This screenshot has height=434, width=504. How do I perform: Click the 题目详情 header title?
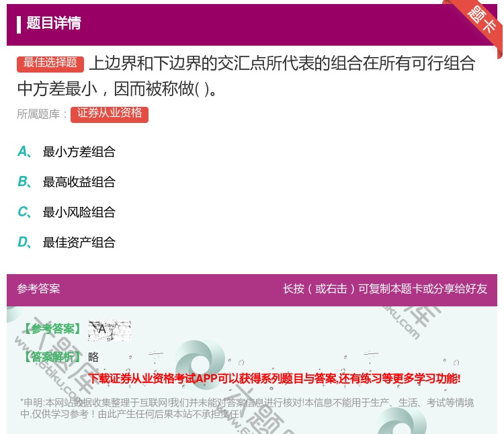click(x=54, y=24)
